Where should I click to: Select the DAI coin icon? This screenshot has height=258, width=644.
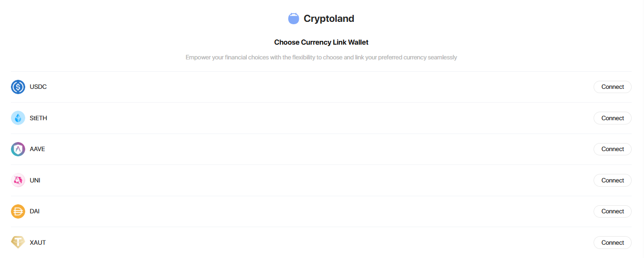18,211
